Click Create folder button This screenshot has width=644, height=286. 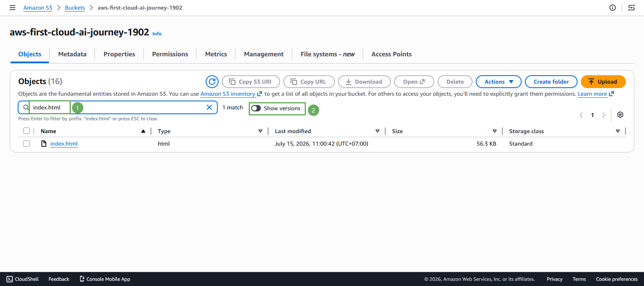tap(551, 82)
